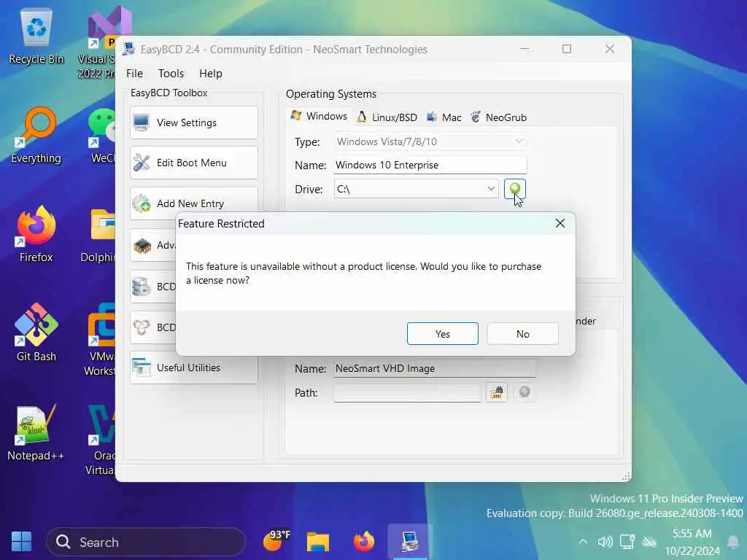Switch to the Windows tab

[320, 116]
